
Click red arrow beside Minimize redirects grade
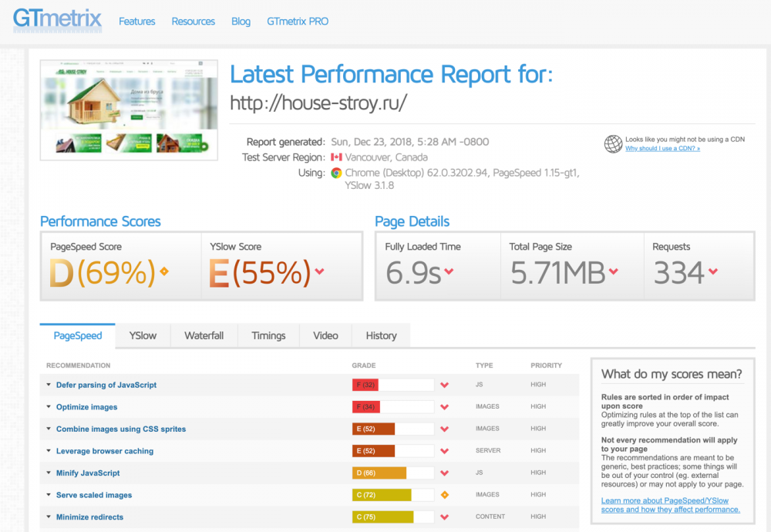[x=445, y=517]
